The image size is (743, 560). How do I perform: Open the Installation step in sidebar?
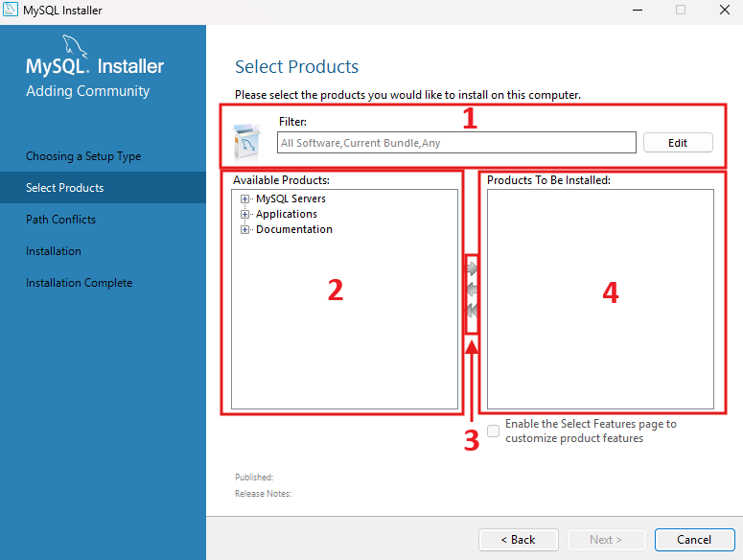[54, 251]
